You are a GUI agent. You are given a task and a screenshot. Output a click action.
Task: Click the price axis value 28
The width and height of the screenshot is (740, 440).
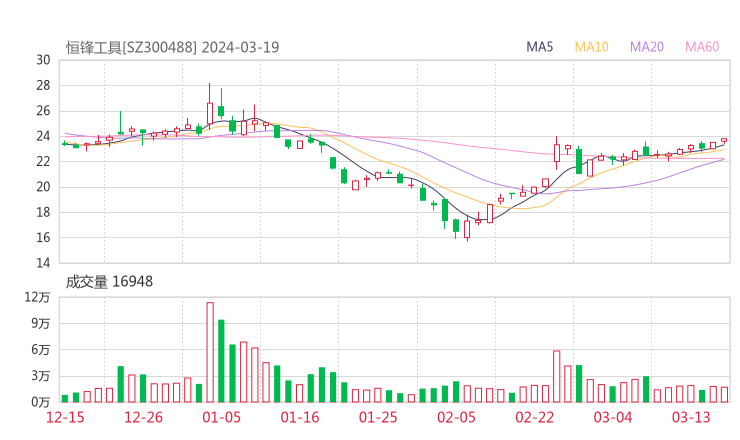tap(43, 85)
